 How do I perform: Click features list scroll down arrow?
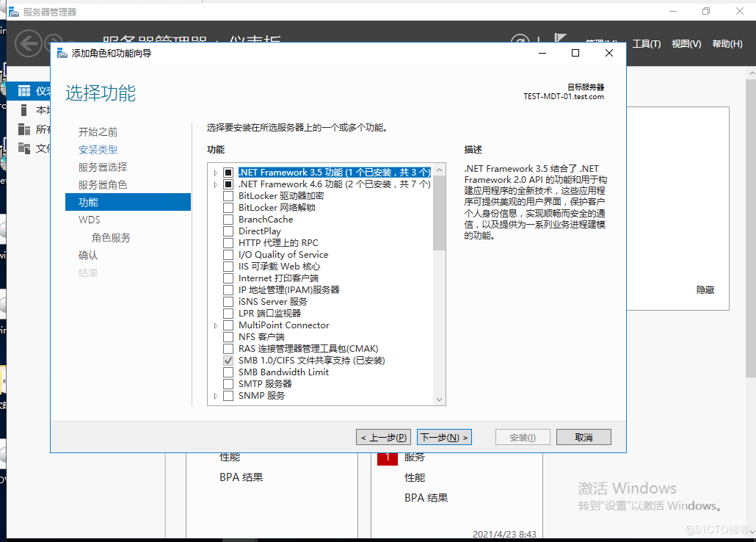439,399
